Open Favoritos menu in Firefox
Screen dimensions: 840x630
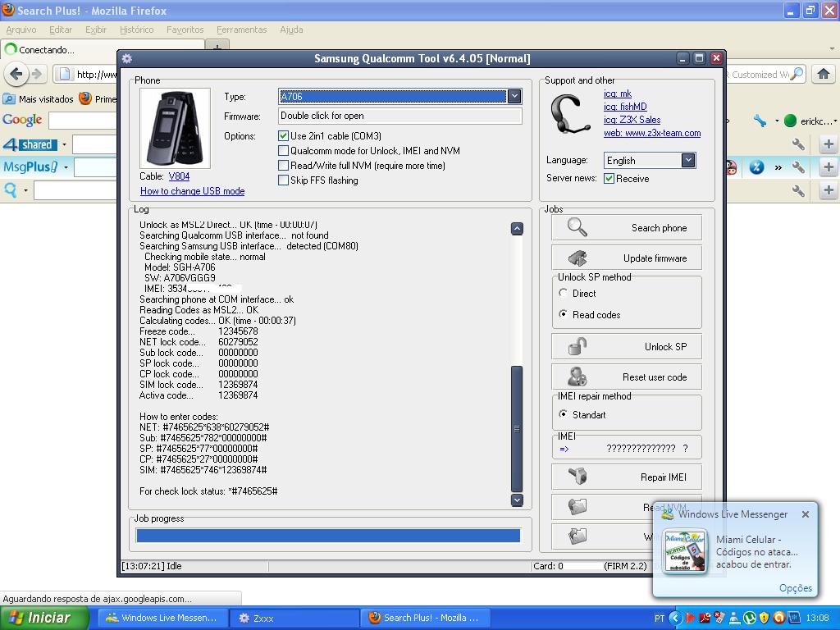(x=185, y=30)
